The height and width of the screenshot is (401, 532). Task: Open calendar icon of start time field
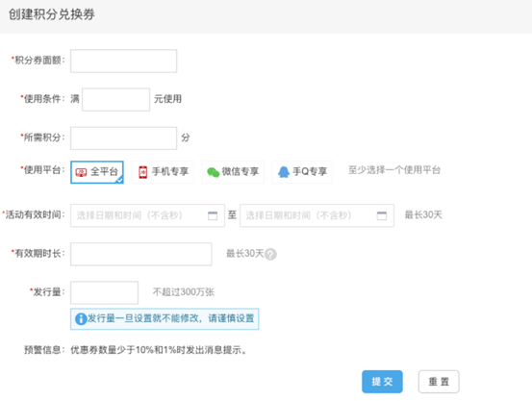213,215
